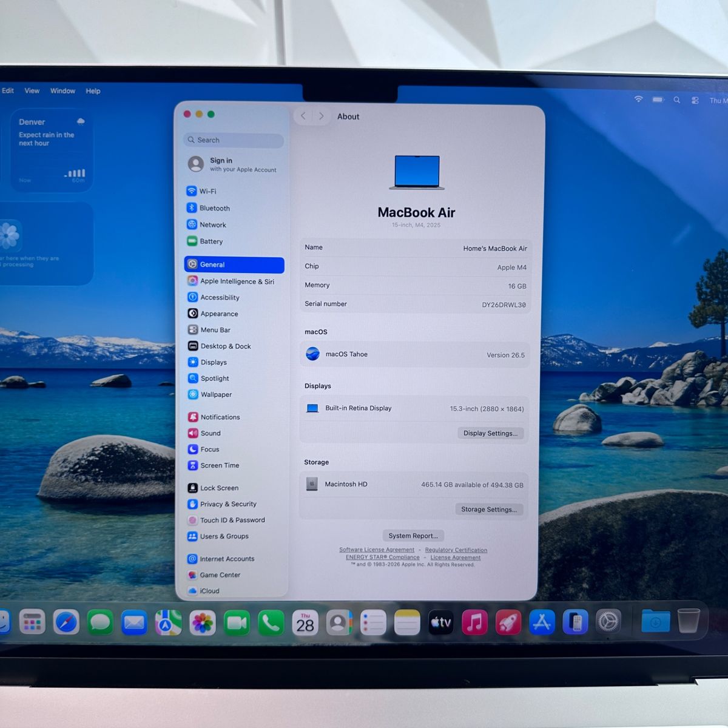
Task: Go forward with the right chevron
Action: [x=322, y=116]
